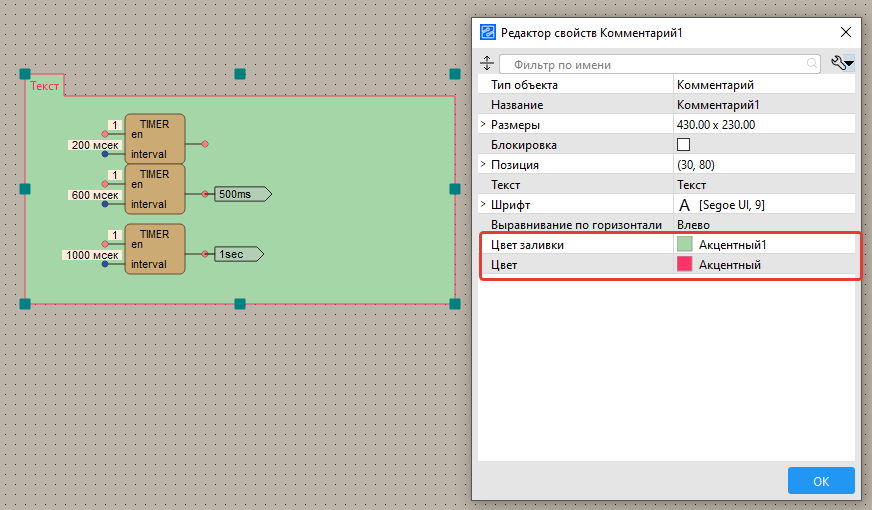Viewport: 872px width, 510px height.
Task: Click the Фильтр по имени input field
Action: 655,64
